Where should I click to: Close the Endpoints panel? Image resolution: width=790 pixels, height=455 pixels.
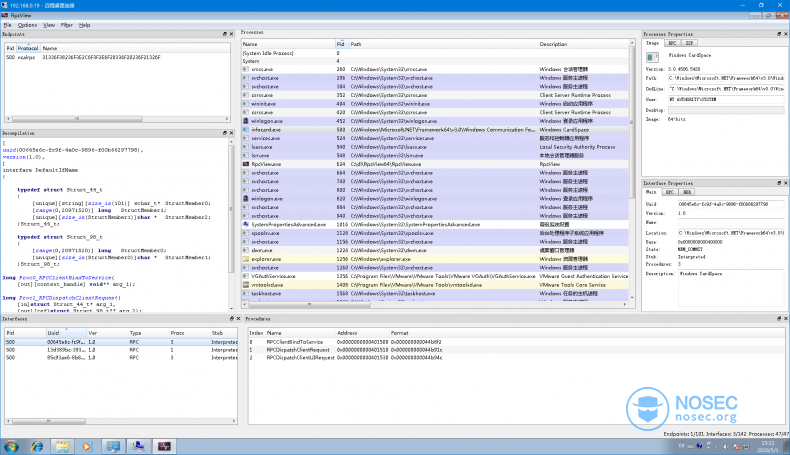pyautogui.click(x=231, y=34)
